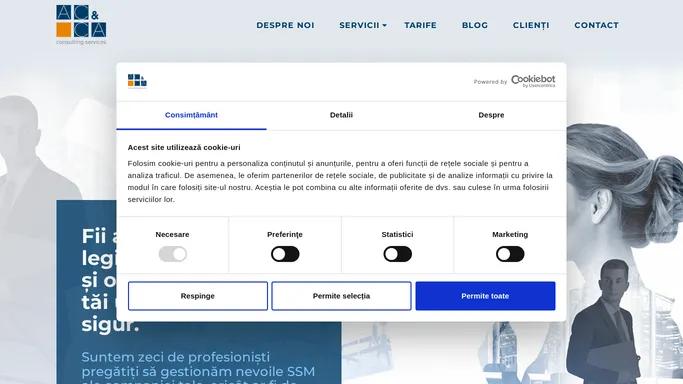Image resolution: width=683 pixels, height=384 pixels.
Task: Open the Cookiebot by Usercentrics logo link
Action: (x=533, y=81)
